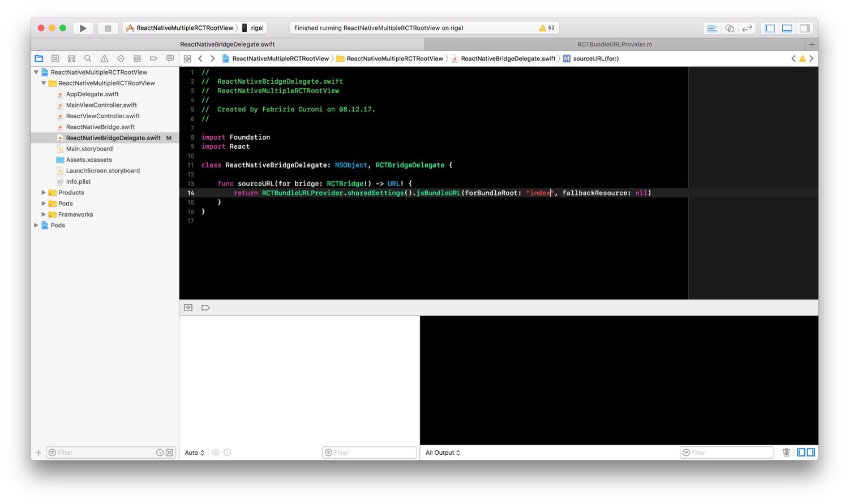Filter by source-controlled files
Image resolution: width=849 pixels, height=504 pixels.
click(169, 453)
